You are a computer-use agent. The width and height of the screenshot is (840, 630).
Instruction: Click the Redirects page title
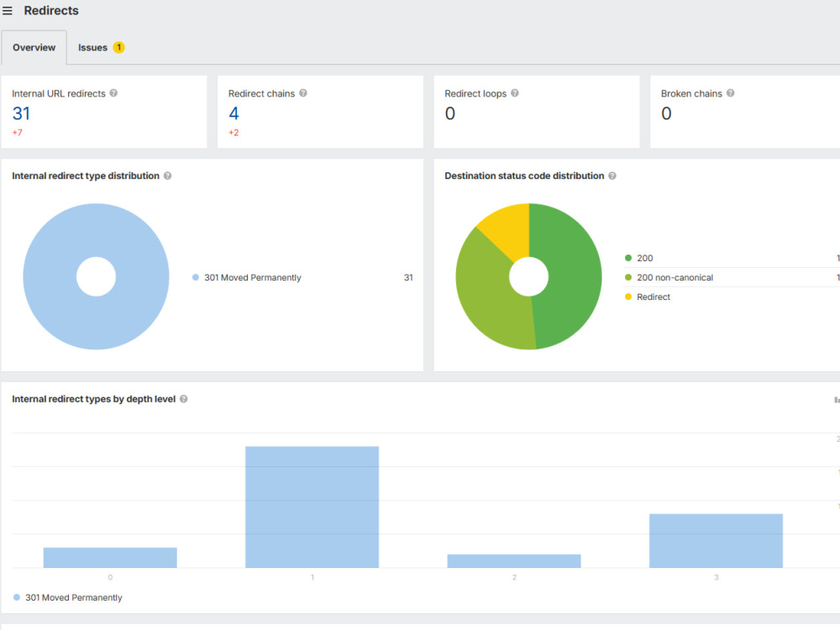(51, 11)
